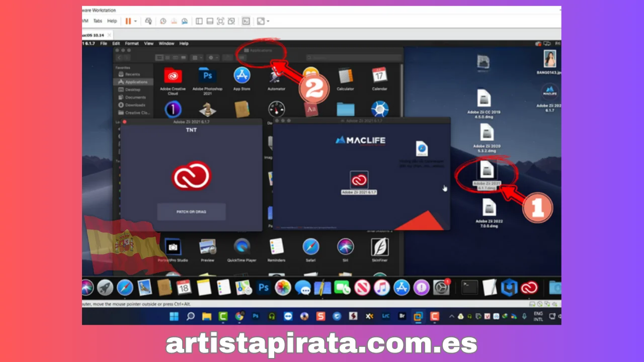Select Adobe Zii 2020 5.3.2.dmg on the desktop

point(487,132)
